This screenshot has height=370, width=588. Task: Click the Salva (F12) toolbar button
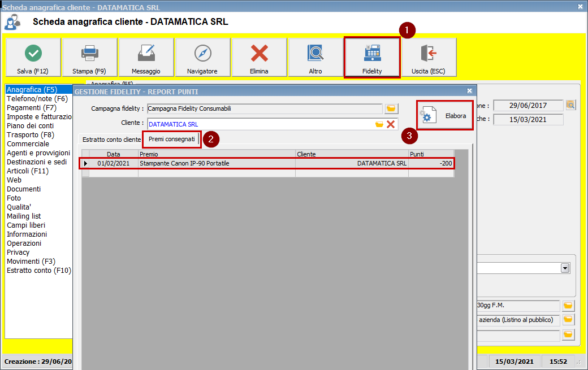pos(33,57)
